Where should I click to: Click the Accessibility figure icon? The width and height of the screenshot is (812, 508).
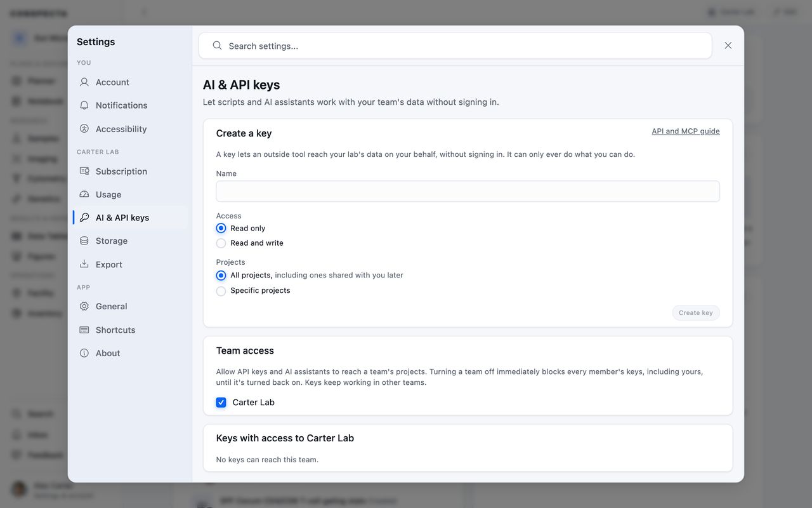(84, 129)
